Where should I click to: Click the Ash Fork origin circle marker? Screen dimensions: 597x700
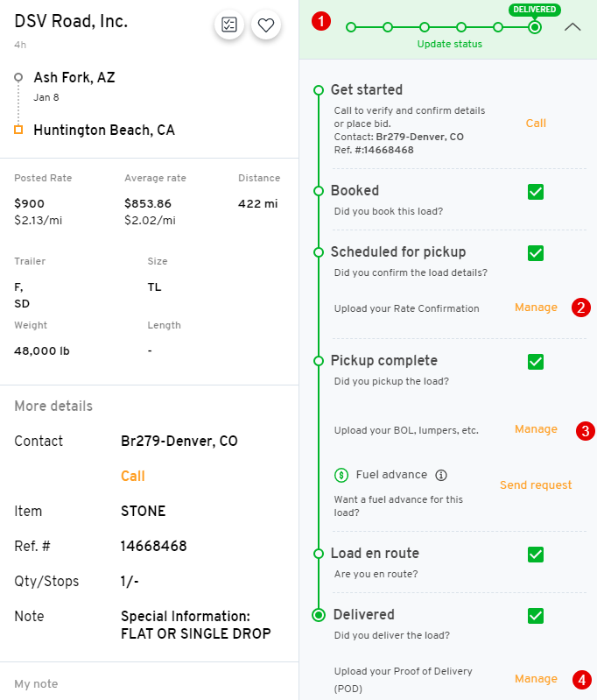[18, 77]
